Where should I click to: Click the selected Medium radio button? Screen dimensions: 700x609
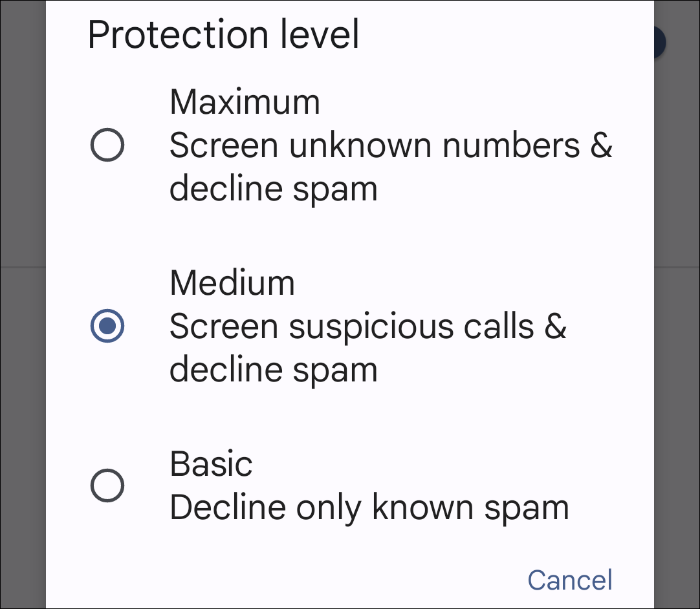(x=107, y=326)
